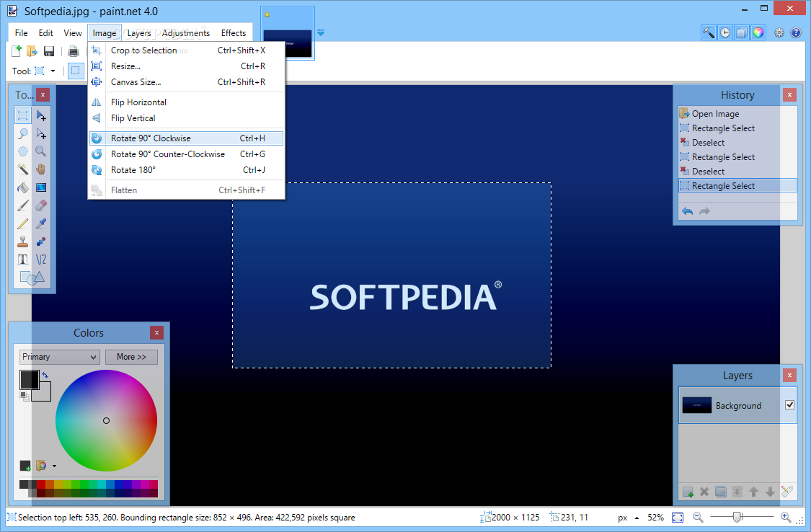Image resolution: width=811 pixels, height=532 pixels.
Task: Select Open Image history entry
Action: pyautogui.click(x=737, y=114)
